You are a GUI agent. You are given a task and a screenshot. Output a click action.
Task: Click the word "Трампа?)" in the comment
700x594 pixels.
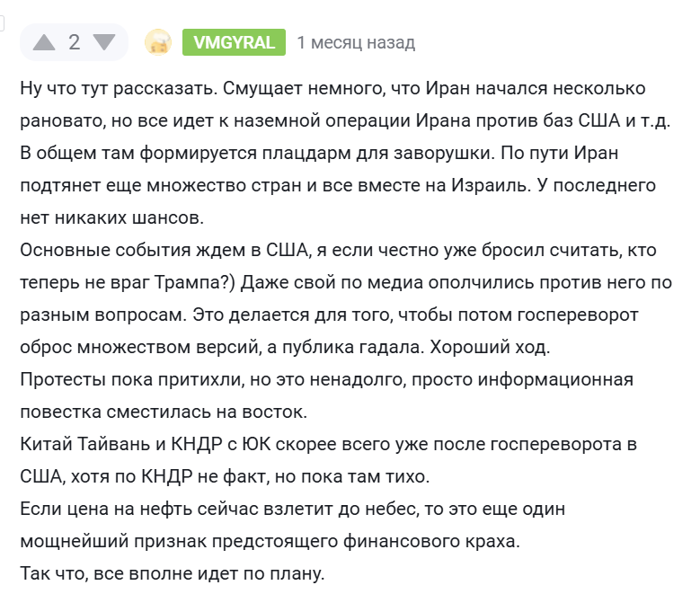195,283
